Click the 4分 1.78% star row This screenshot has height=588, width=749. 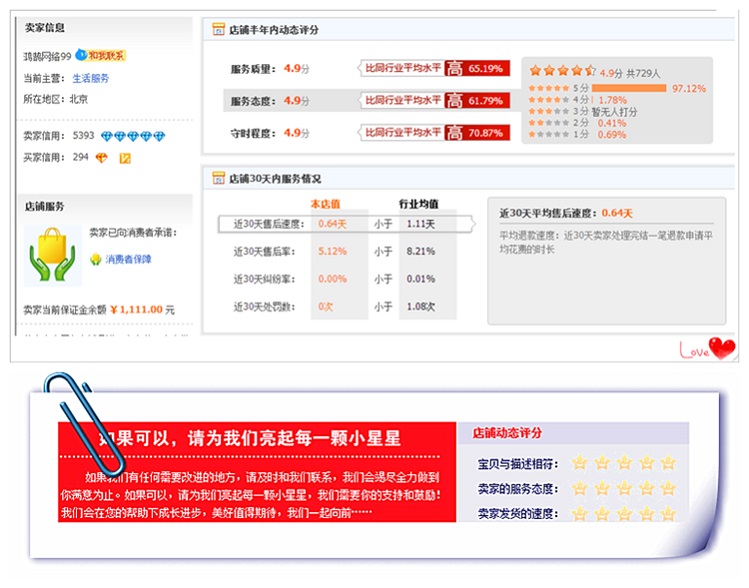pyautogui.click(x=578, y=100)
